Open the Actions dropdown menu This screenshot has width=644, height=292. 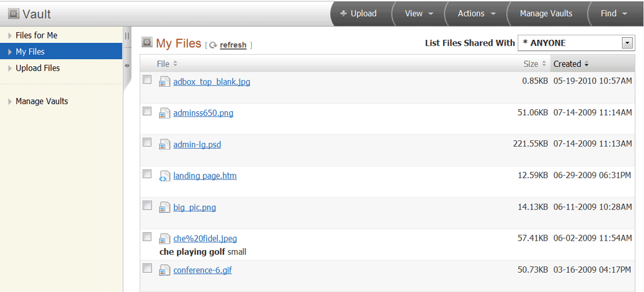point(477,14)
